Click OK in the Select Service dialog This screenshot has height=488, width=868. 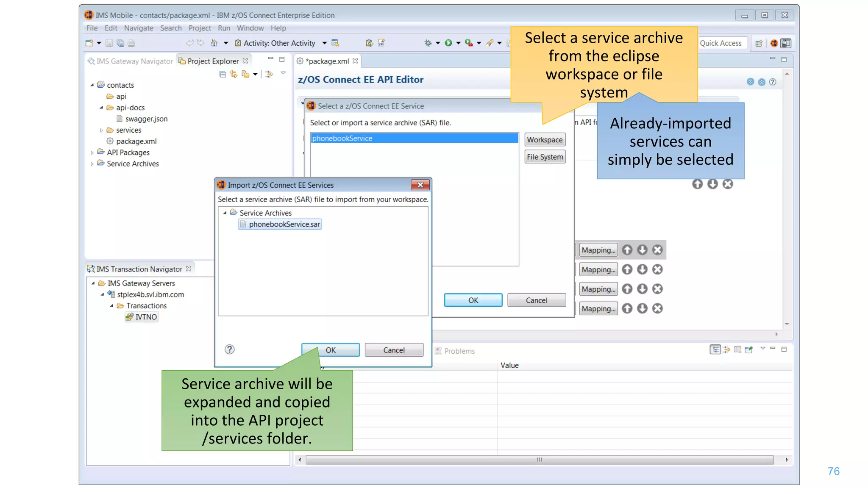click(x=473, y=300)
